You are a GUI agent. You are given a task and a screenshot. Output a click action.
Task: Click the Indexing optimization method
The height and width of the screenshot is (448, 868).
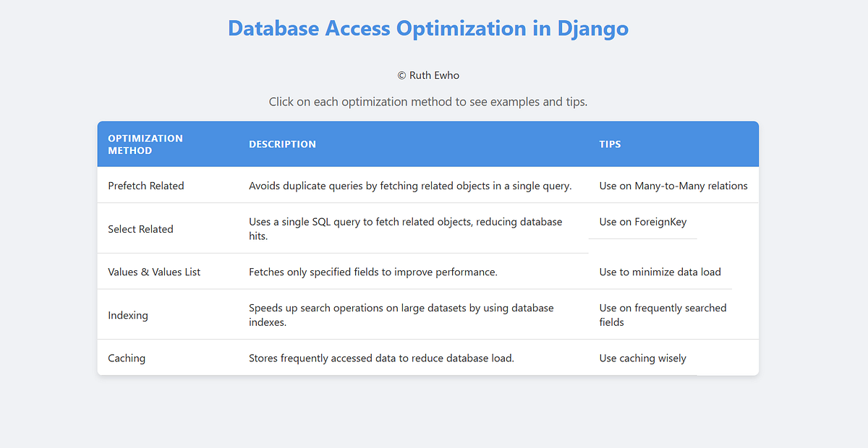128,315
